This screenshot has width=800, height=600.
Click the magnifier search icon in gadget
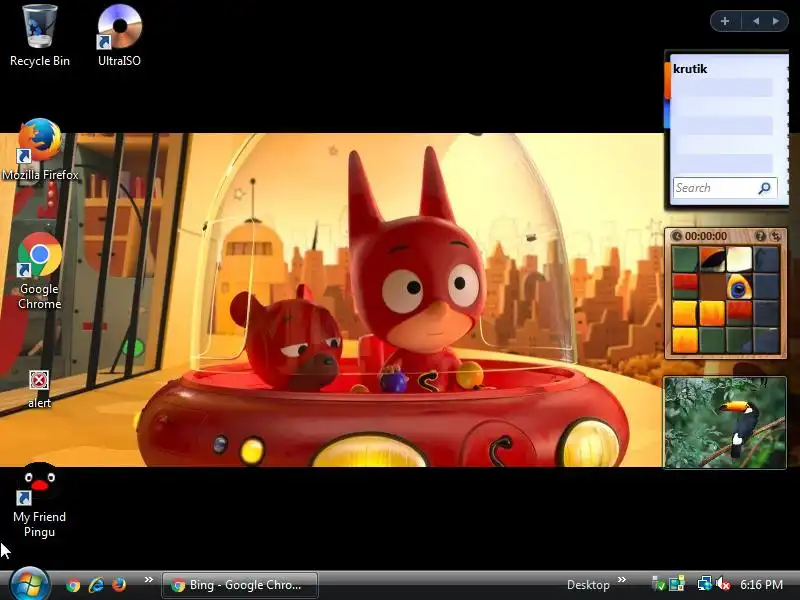[x=764, y=188]
